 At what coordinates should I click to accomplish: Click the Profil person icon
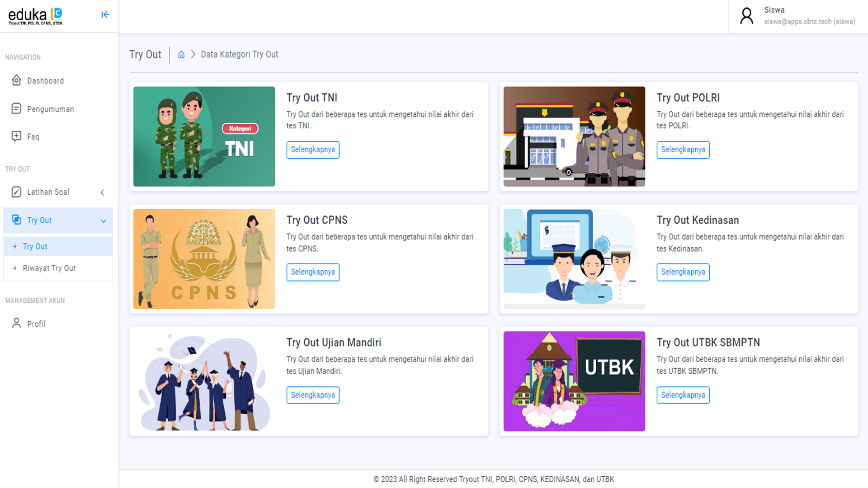click(x=16, y=323)
